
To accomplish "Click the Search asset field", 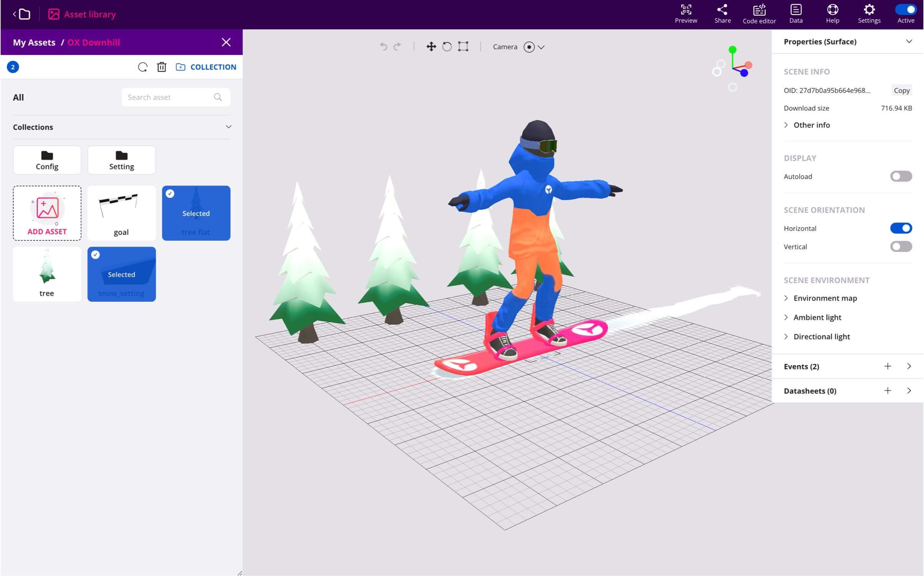I will point(176,97).
